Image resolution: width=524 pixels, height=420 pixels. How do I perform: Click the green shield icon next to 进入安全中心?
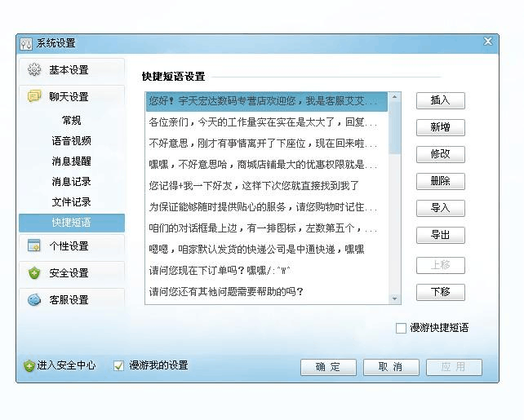[x=29, y=366]
